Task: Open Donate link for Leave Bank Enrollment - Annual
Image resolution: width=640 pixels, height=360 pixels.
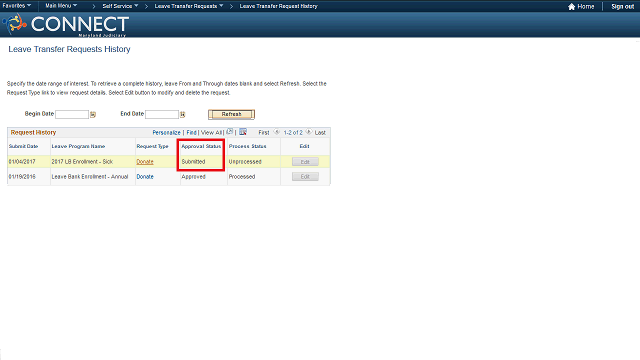Action: (145, 177)
